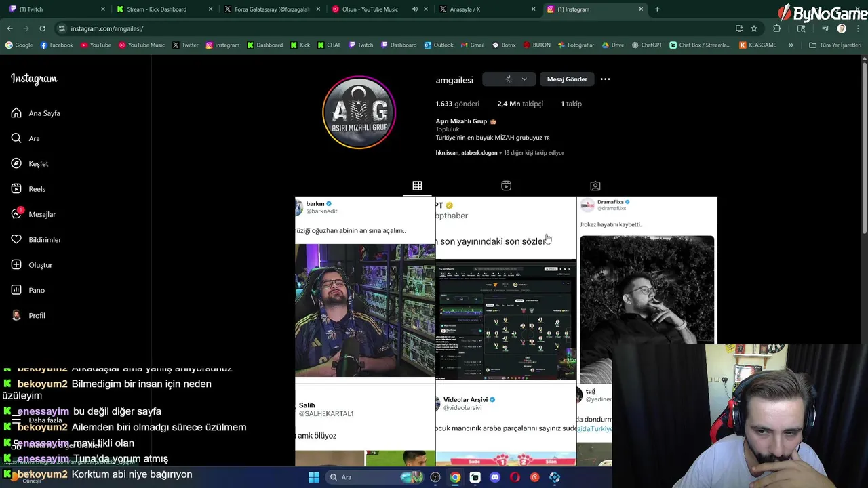Click Mesaj Gönder button
The width and height of the screenshot is (868, 488).
567,79
